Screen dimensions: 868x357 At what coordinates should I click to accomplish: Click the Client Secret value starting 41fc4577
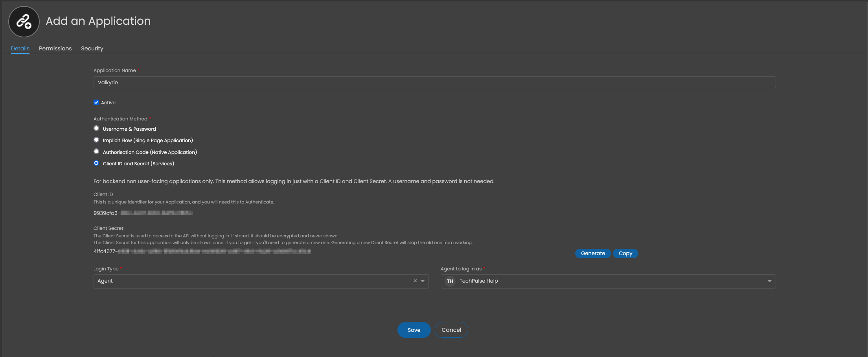click(202, 251)
